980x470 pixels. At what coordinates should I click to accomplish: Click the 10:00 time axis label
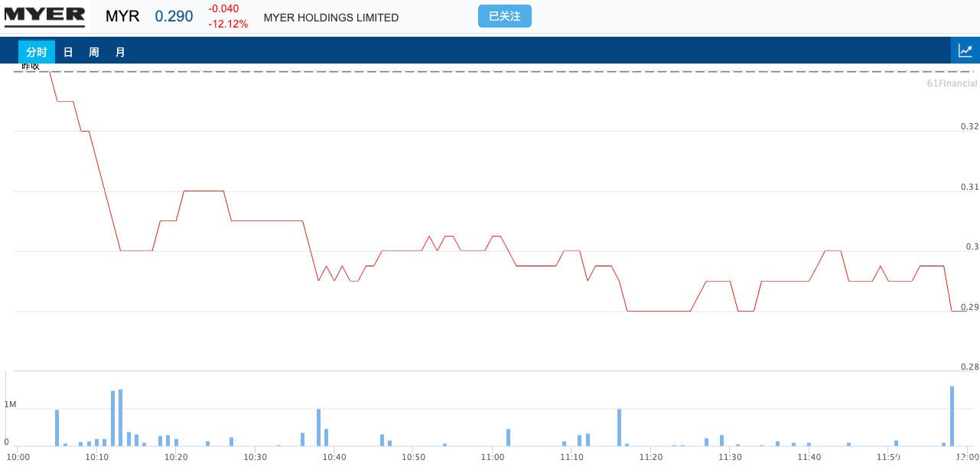click(x=18, y=457)
